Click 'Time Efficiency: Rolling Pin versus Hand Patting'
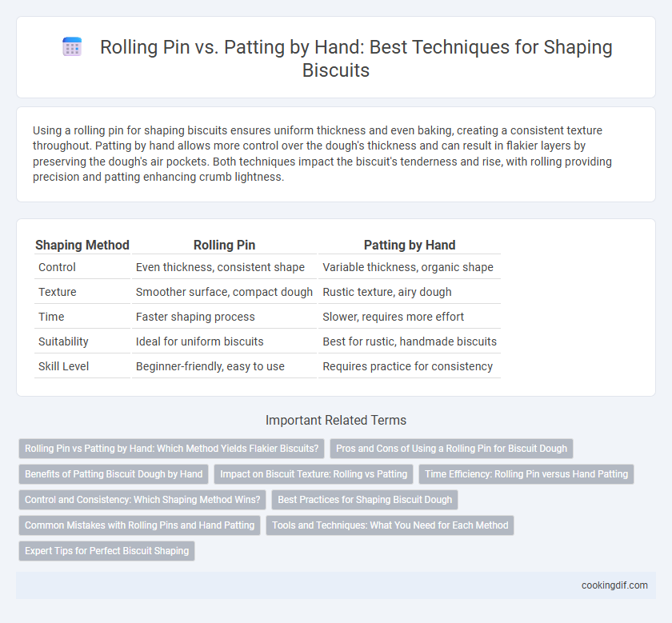This screenshot has height=623, width=672. tap(526, 474)
